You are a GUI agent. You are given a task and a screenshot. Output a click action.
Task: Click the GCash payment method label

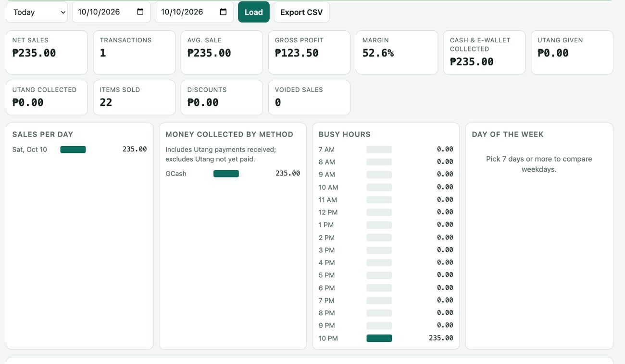[176, 174]
